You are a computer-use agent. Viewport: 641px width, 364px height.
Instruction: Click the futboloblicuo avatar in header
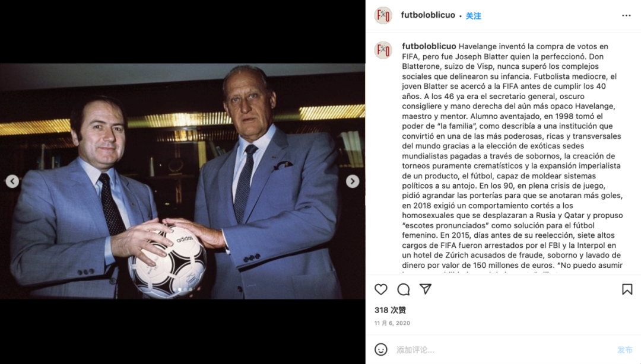coord(383,15)
